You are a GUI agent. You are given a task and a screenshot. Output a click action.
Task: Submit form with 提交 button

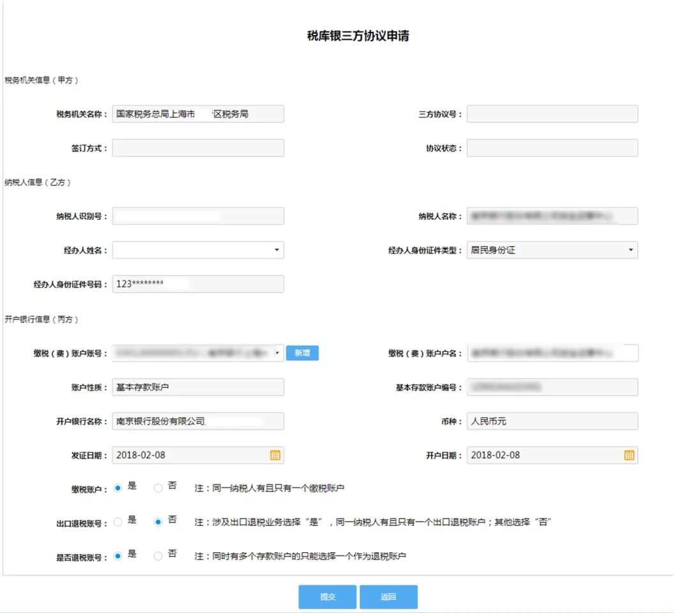327,597
